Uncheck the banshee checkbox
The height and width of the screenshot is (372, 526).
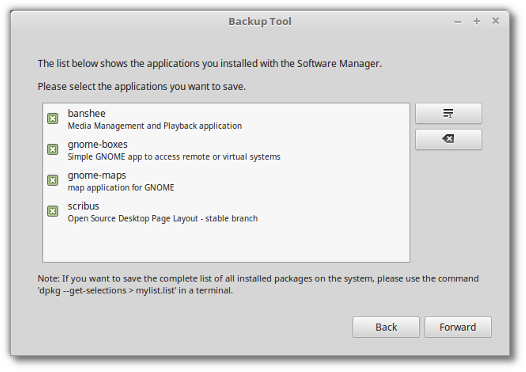pyautogui.click(x=53, y=118)
